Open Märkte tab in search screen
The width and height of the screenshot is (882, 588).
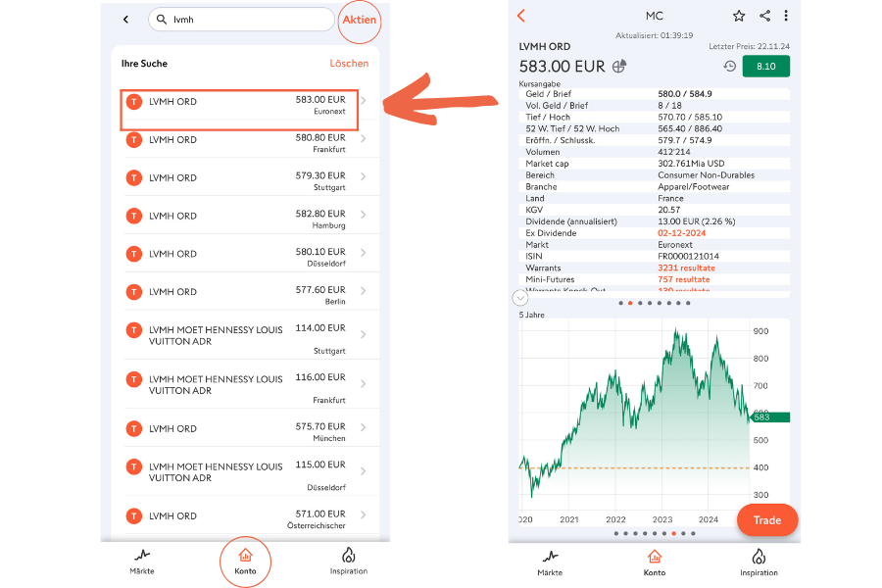[142, 562]
